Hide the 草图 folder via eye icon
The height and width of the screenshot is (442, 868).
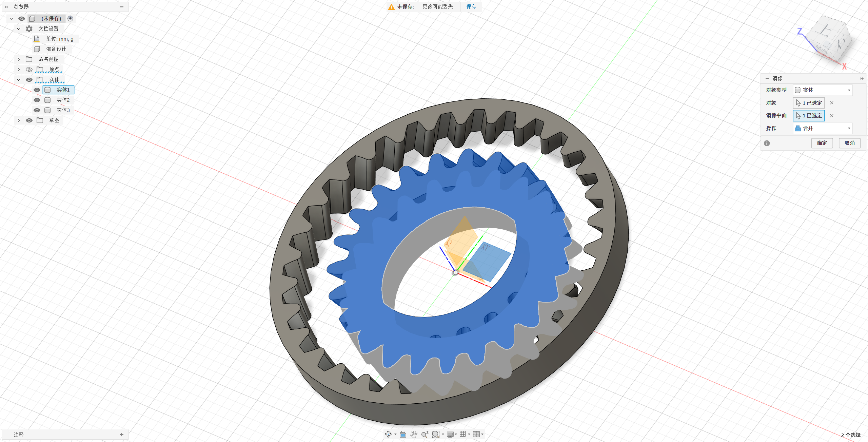[x=29, y=120]
